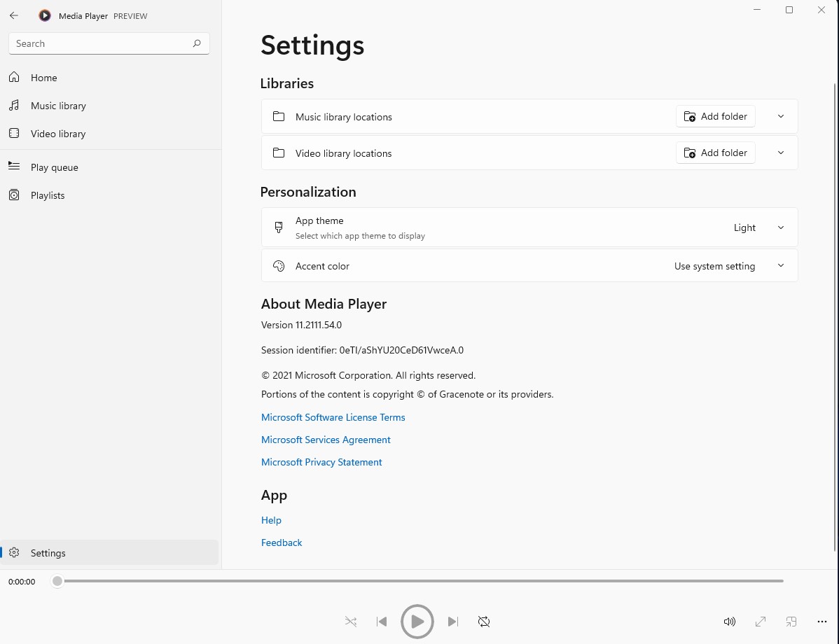The image size is (839, 644).
Task: Add folder to Music library locations
Action: pos(715,116)
